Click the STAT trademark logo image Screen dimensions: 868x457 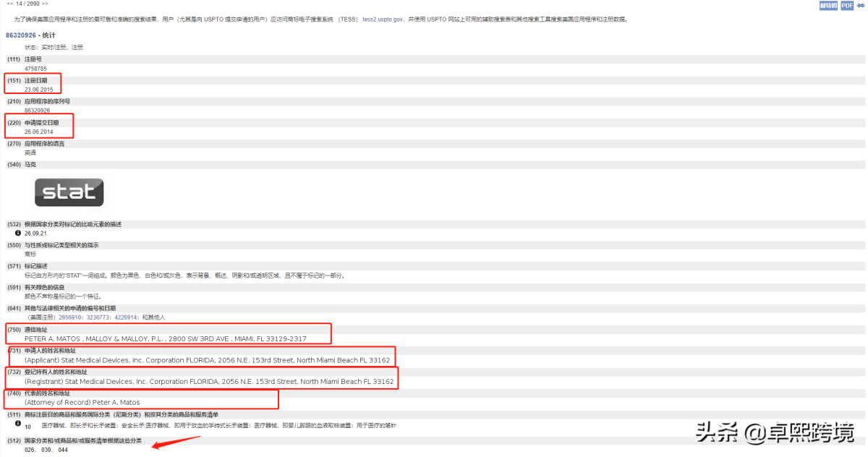pyautogui.click(x=69, y=192)
